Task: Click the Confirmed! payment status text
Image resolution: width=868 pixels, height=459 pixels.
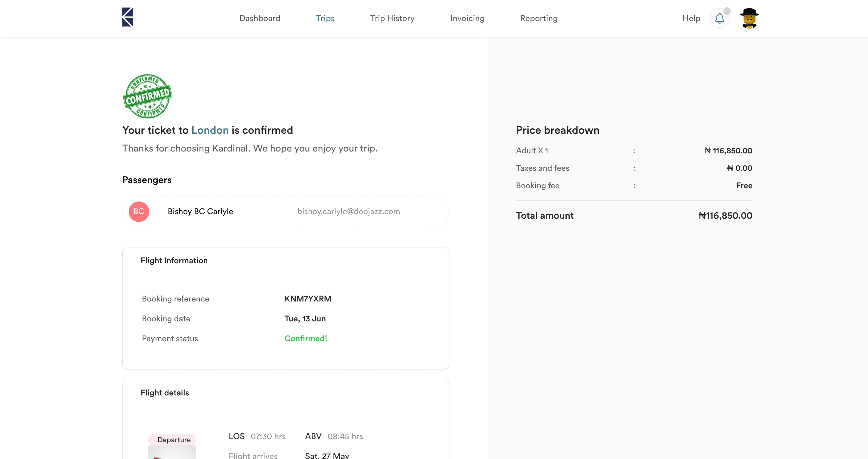Action: point(306,339)
